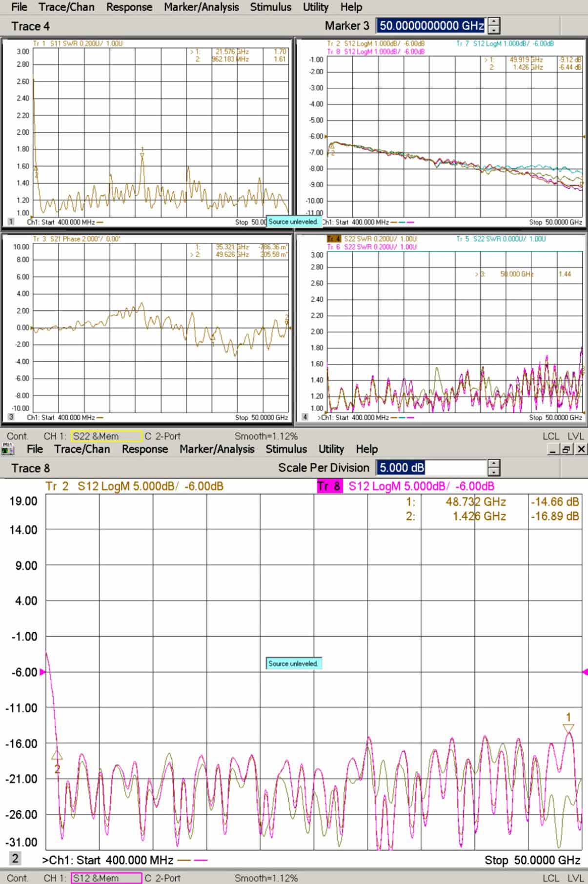
Task: Click window number 3 box under the S21 Phase plot
Action: pyautogui.click(x=11, y=417)
